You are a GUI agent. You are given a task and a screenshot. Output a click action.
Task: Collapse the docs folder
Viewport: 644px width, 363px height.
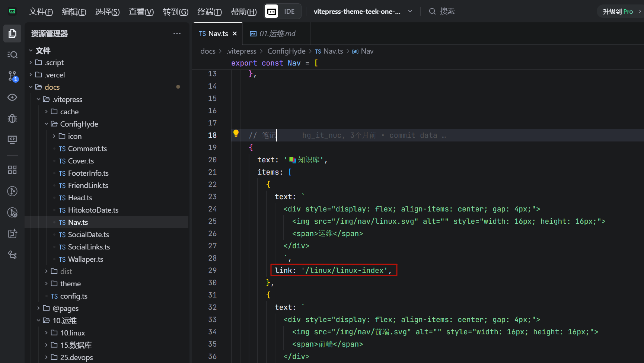[52, 87]
